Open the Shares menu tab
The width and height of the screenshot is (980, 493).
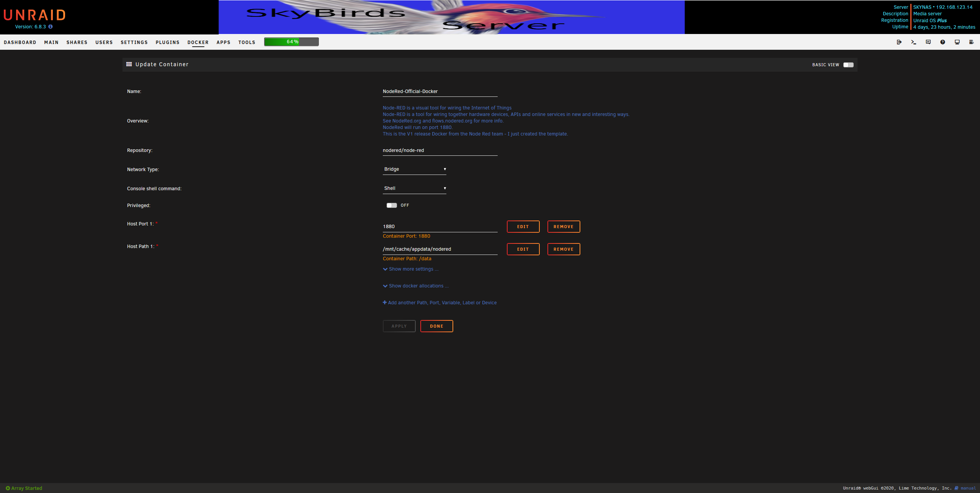[77, 42]
